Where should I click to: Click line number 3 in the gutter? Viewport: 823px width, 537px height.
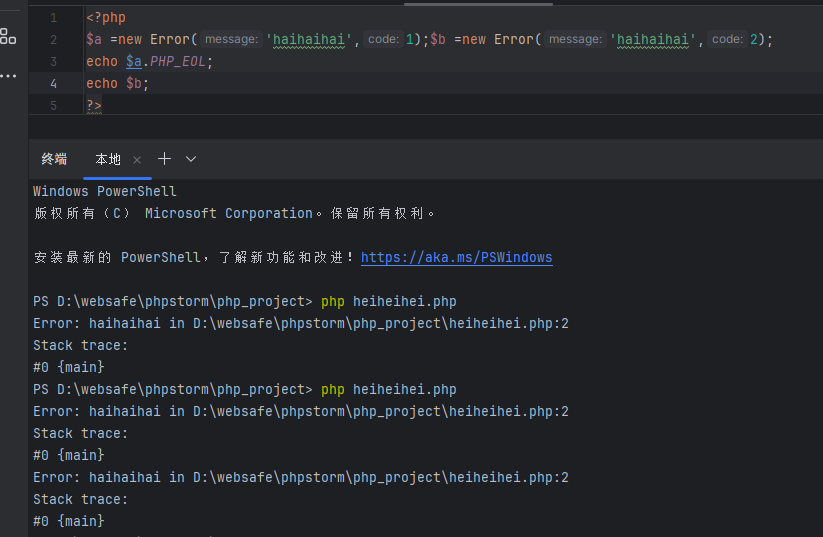pyautogui.click(x=53, y=62)
